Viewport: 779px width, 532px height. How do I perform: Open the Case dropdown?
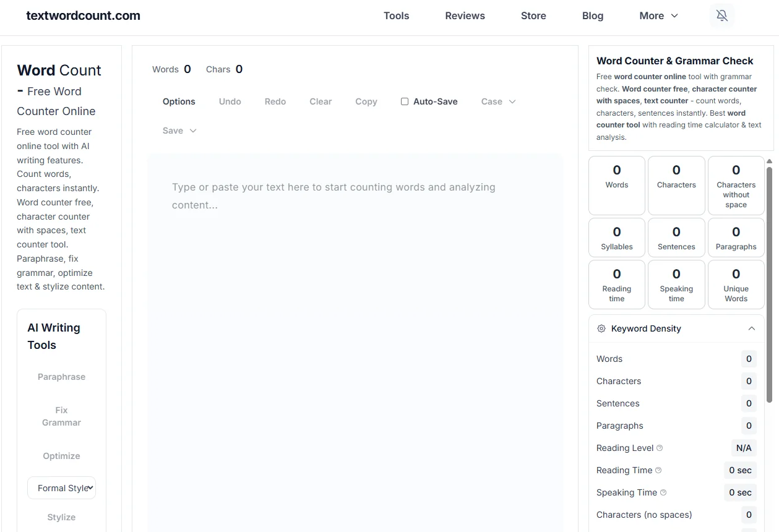coord(498,101)
